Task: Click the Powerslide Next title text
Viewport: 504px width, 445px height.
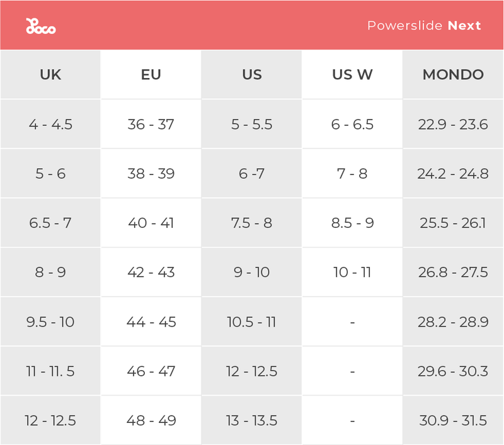Action: [424, 26]
